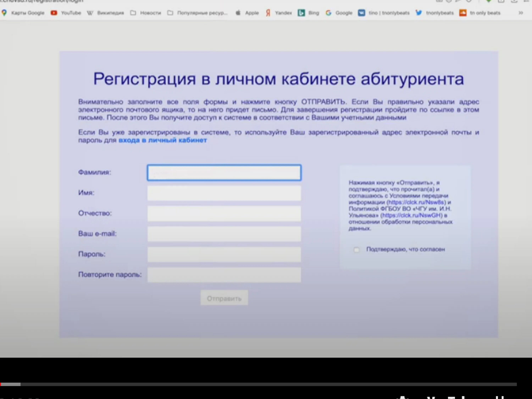Open the YouTube bookmark
The height and width of the screenshot is (399, 532).
(x=66, y=13)
